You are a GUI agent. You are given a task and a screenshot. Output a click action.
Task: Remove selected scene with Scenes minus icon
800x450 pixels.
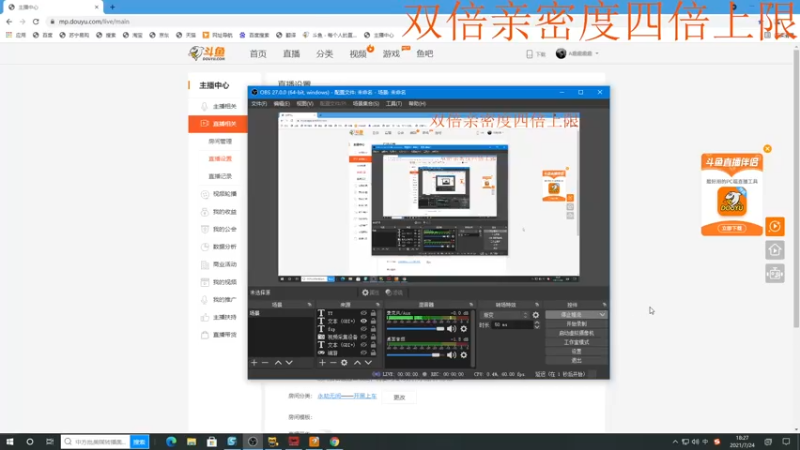pos(265,362)
